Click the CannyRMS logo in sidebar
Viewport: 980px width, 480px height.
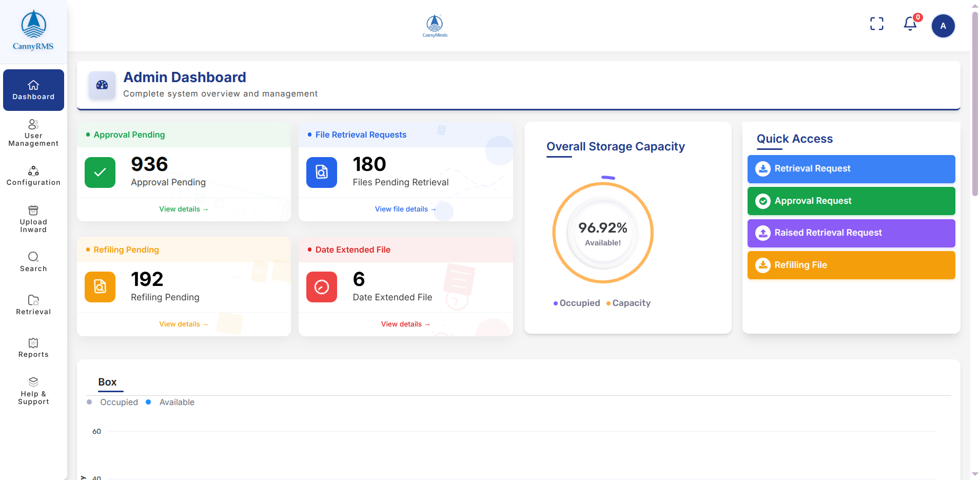(x=33, y=31)
